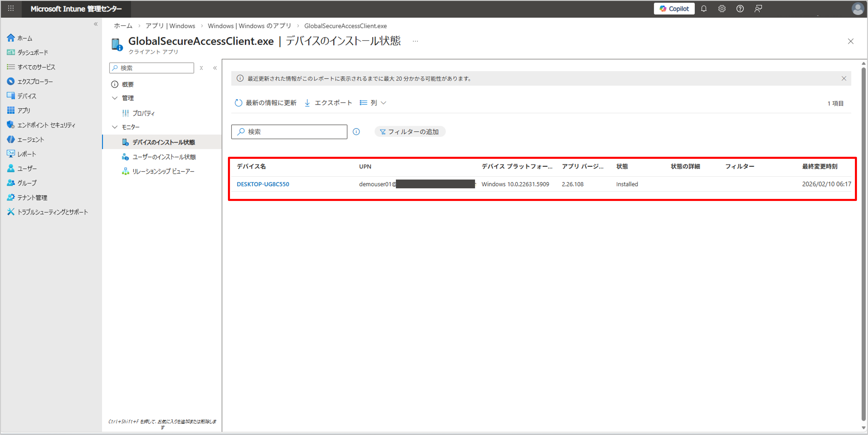Image resolution: width=868 pixels, height=435 pixels.
Task: Select ユーザーのインストール状態 menu item
Action: (x=164, y=157)
